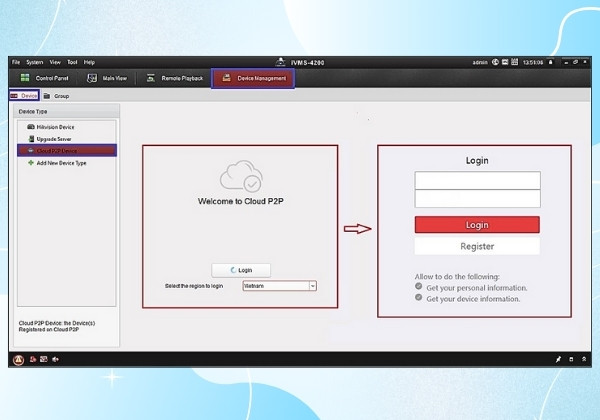The height and width of the screenshot is (420, 600).
Task: Click the 'Welcome to Cloud P2P' heading
Action: (241, 201)
